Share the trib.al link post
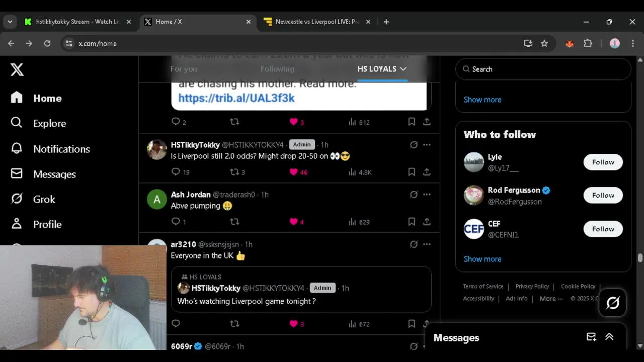Image resolution: width=644 pixels, height=362 pixels. [427, 122]
